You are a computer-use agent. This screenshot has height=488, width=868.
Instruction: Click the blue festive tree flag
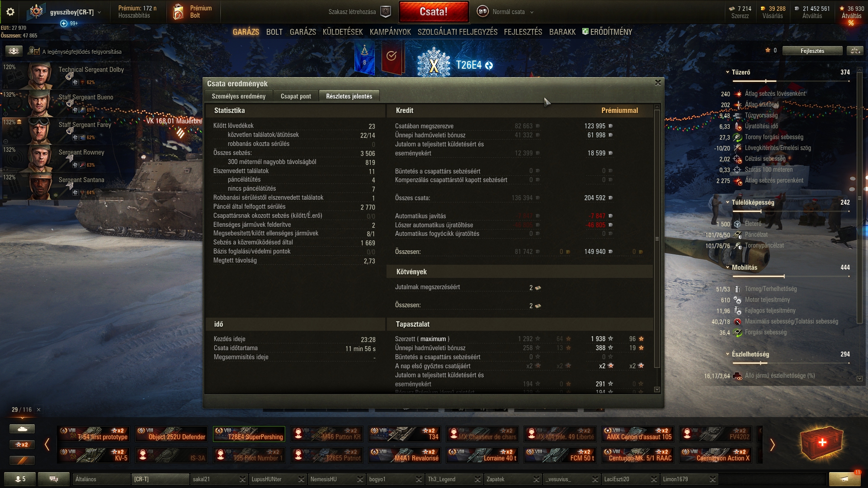(x=364, y=58)
